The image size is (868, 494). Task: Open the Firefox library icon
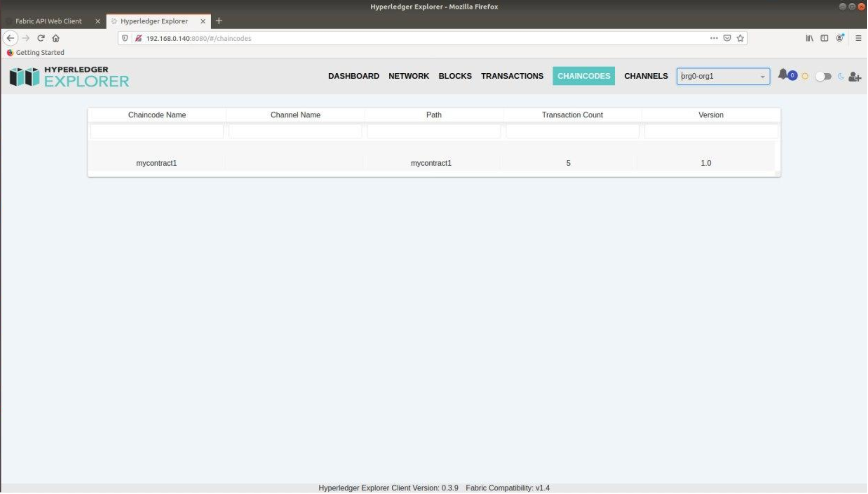coord(810,38)
